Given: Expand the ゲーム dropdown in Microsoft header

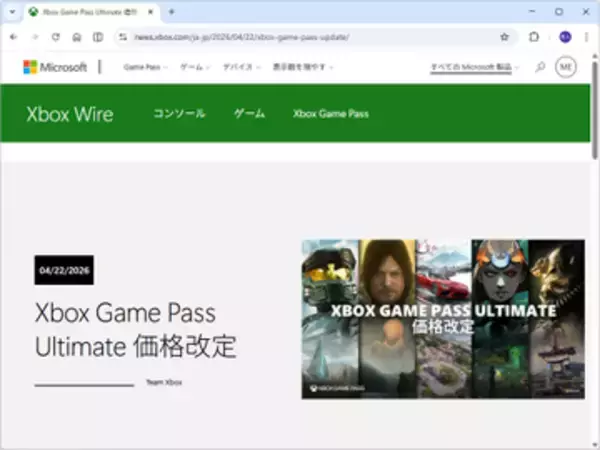Looking at the screenshot, I should pyautogui.click(x=195, y=67).
